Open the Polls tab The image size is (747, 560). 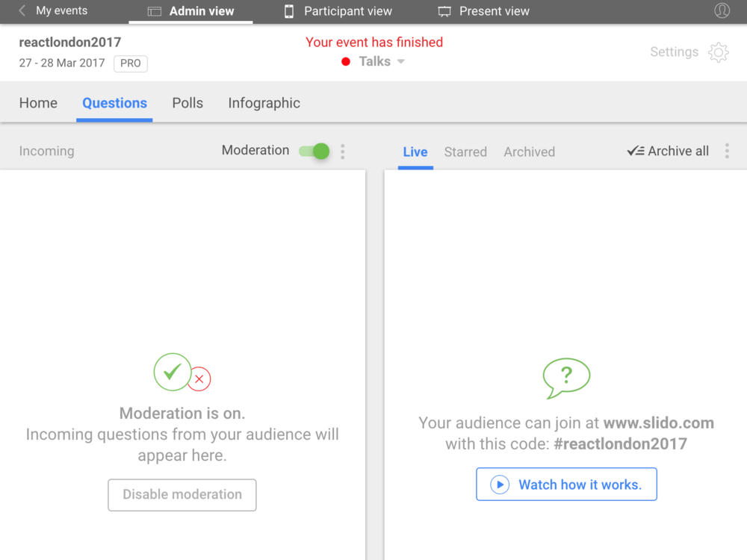click(x=187, y=103)
